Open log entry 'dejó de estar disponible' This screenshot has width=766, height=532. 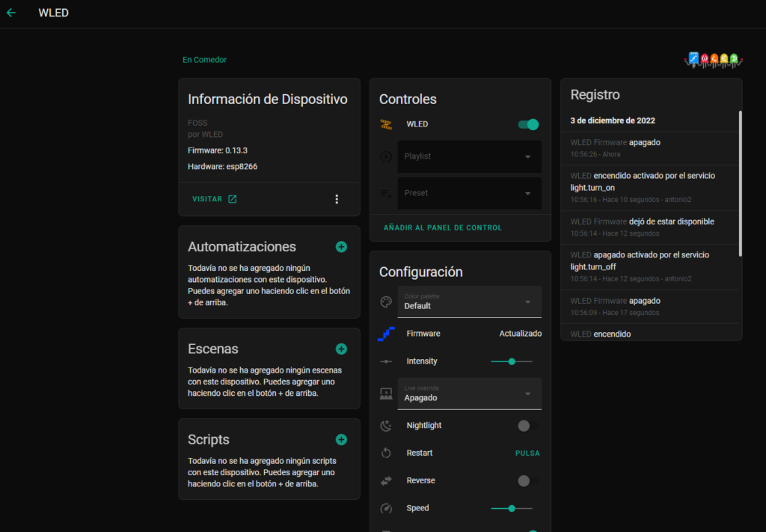[x=650, y=227]
